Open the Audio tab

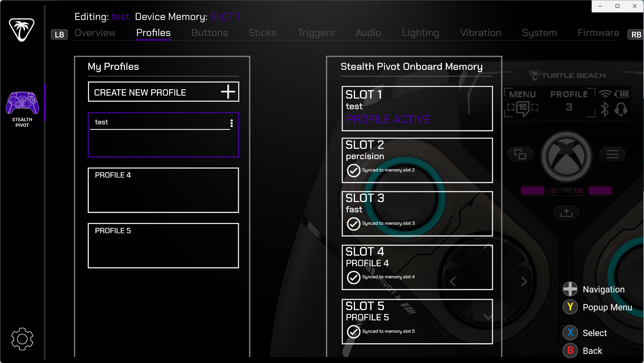point(368,33)
